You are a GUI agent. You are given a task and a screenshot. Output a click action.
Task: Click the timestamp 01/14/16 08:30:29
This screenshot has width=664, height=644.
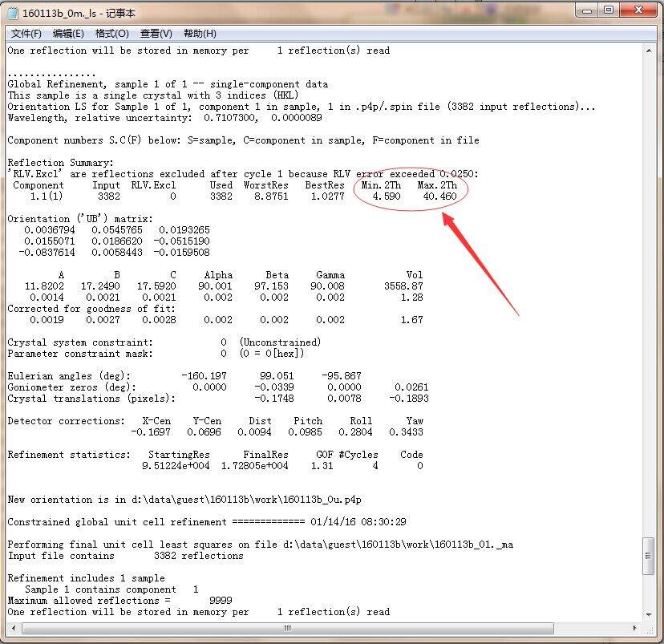tap(358, 522)
